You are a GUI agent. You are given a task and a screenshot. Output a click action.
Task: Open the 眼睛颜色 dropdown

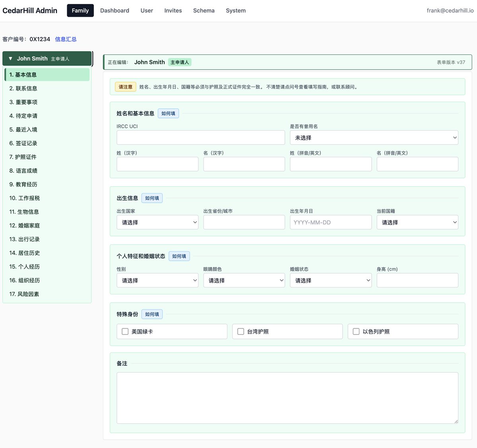point(244,280)
